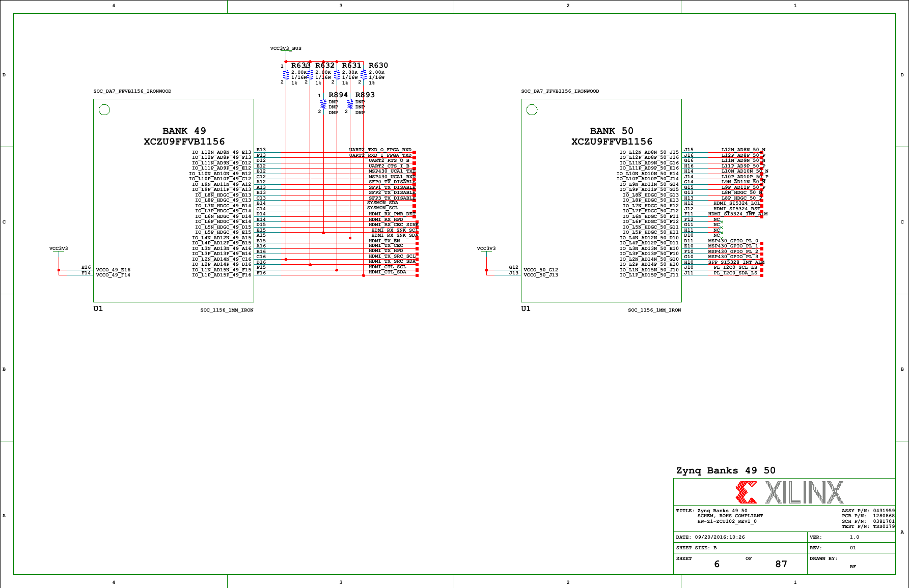Click the UART2_RTS_O_B net label

click(389, 160)
